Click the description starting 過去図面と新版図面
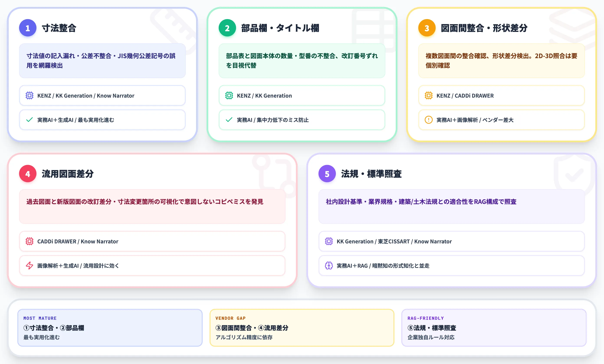 tap(145, 202)
